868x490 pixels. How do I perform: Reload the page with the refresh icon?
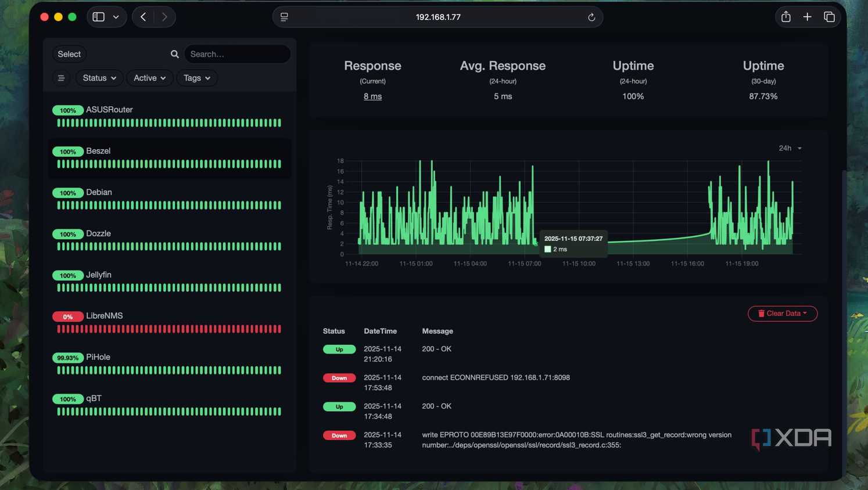pyautogui.click(x=591, y=17)
